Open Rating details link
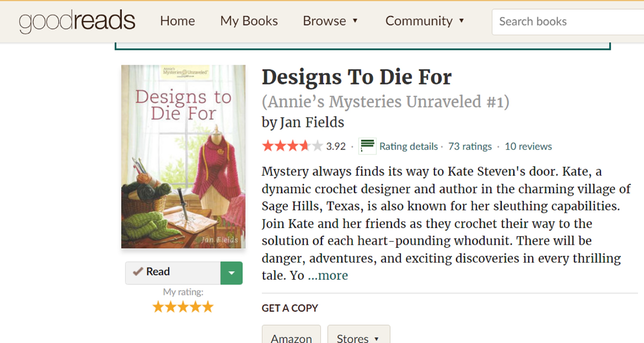The width and height of the screenshot is (644, 343). 408,146
